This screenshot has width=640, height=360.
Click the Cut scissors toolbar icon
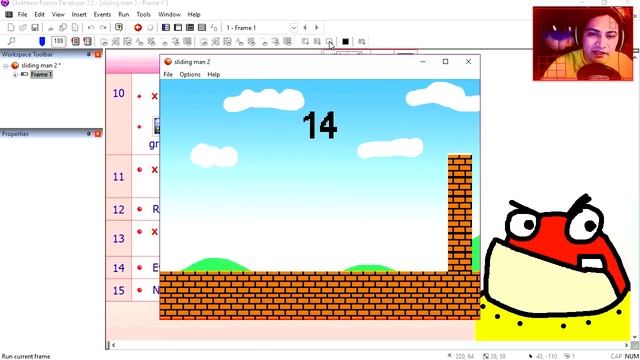click(51, 28)
